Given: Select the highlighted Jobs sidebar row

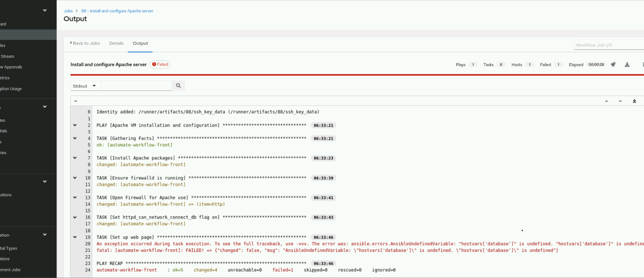Looking at the screenshot, I should tap(28, 35).
